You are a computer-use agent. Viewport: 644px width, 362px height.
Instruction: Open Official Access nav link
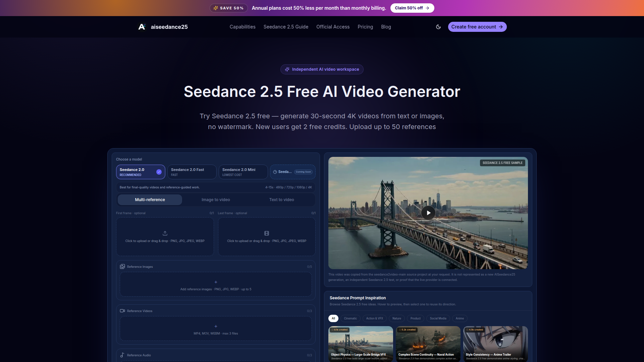(x=333, y=27)
